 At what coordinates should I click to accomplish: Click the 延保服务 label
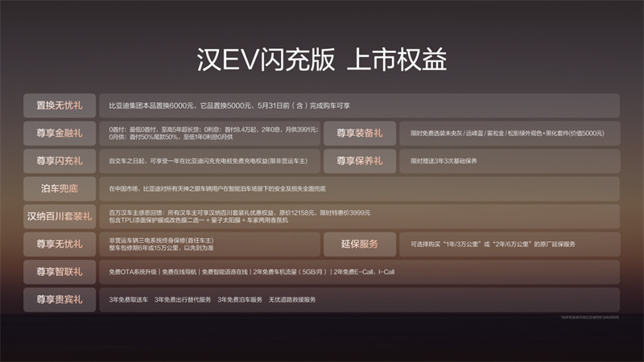pyautogui.click(x=359, y=244)
